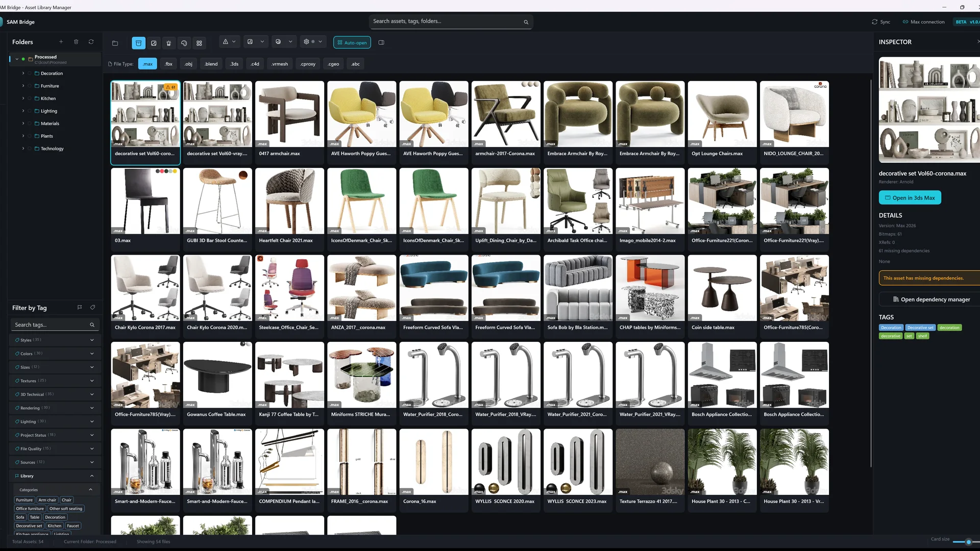Select the Coin side table.max thumbnail
The image size is (980, 551).
(722, 288)
